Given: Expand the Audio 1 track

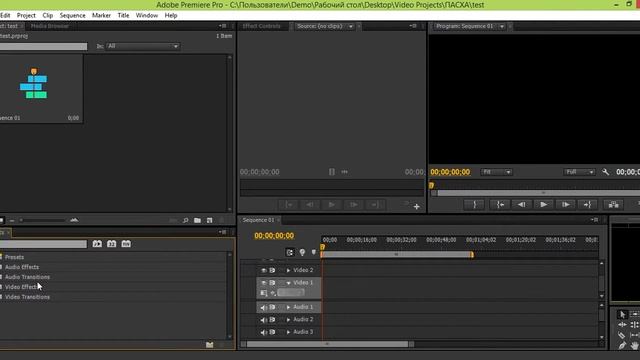Looking at the screenshot, I should click(289, 307).
